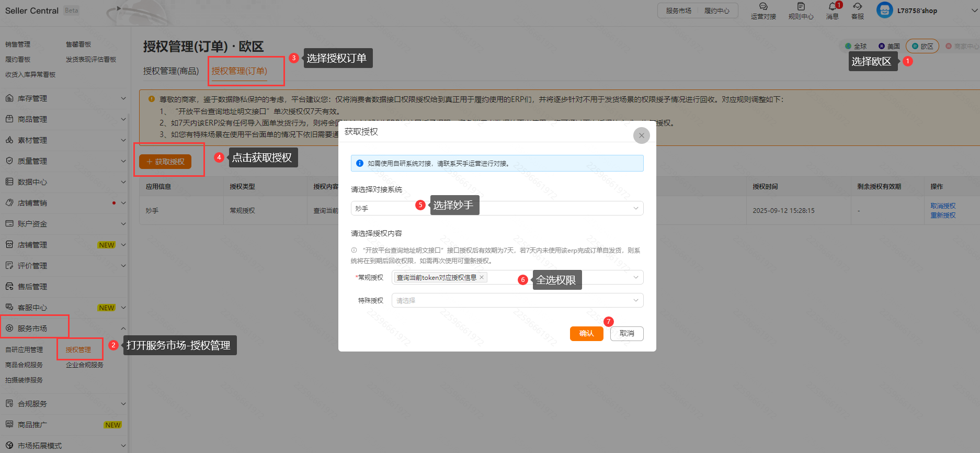This screenshot has height=453, width=980.
Task: Click the orange 确认 button
Action: (x=586, y=334)
